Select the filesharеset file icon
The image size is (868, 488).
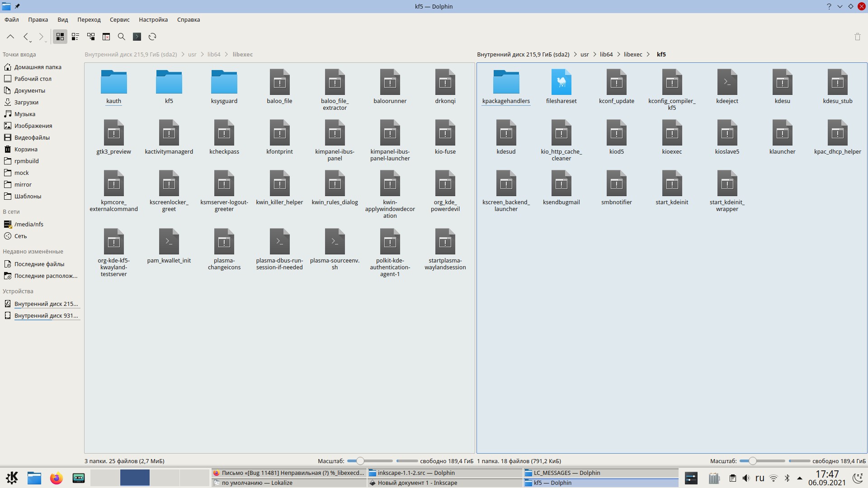(561, 82)
